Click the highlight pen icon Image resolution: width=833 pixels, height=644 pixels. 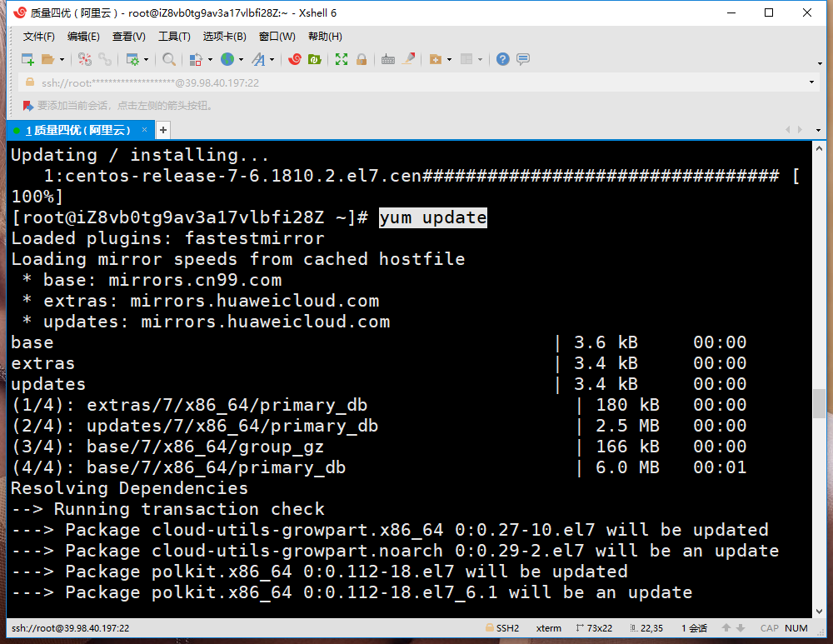pyautogui.click(x=409, y=59)
